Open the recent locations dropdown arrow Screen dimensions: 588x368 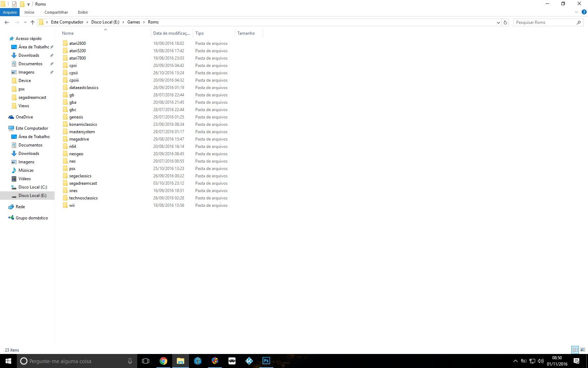coord(25,22)
